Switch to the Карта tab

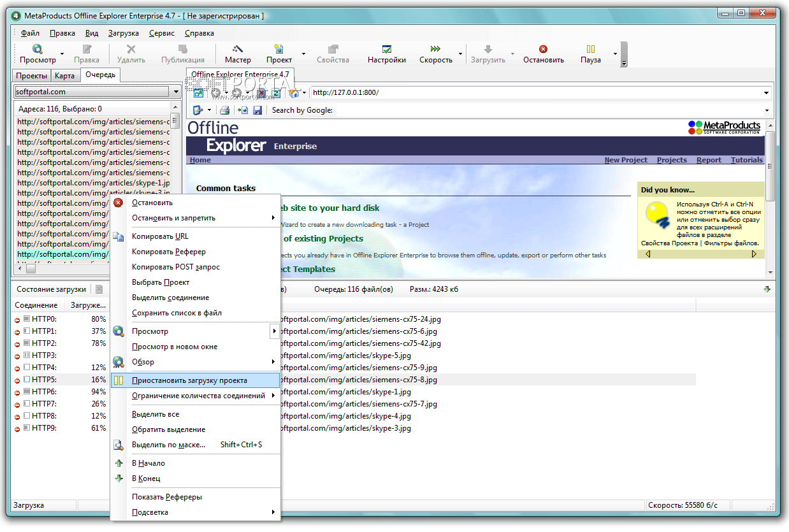tap(64, 76)
